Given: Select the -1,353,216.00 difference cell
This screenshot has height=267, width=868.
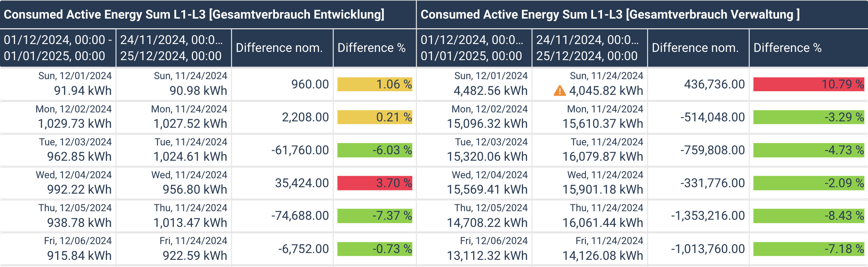Looking at the screenshot, I should click(x=708, y=215).
